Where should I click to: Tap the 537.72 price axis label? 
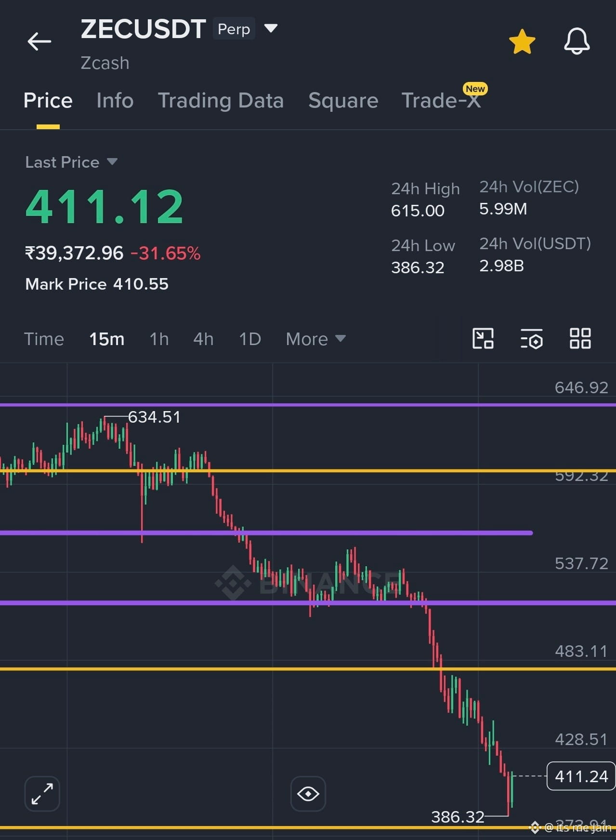click(581, 563)
